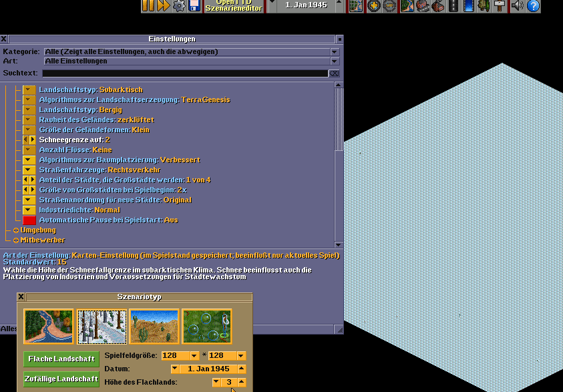Toggle Automatische Pause bei Spielstart setting
Screen dimensions: 563x392
[x=29, y=220]
